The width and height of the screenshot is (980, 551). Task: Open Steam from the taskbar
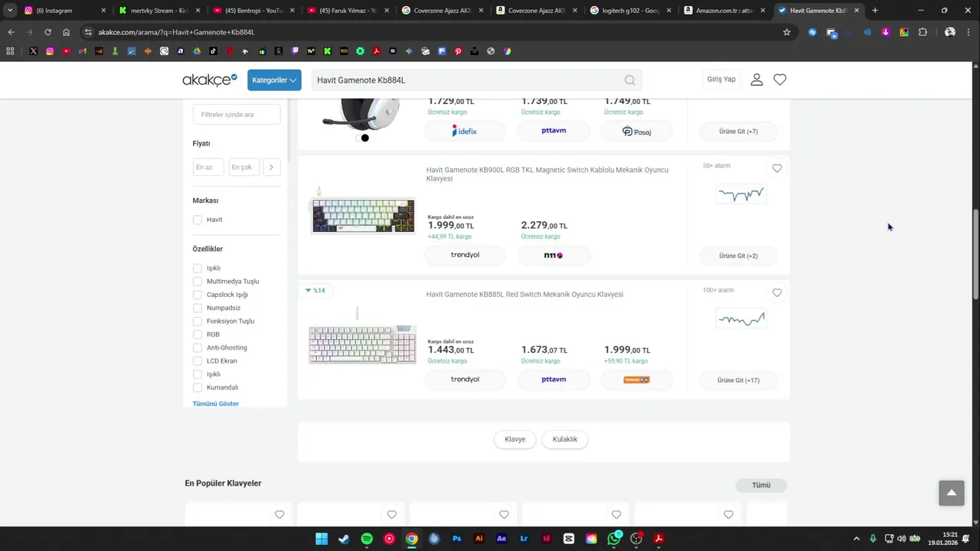click(344, 539)
